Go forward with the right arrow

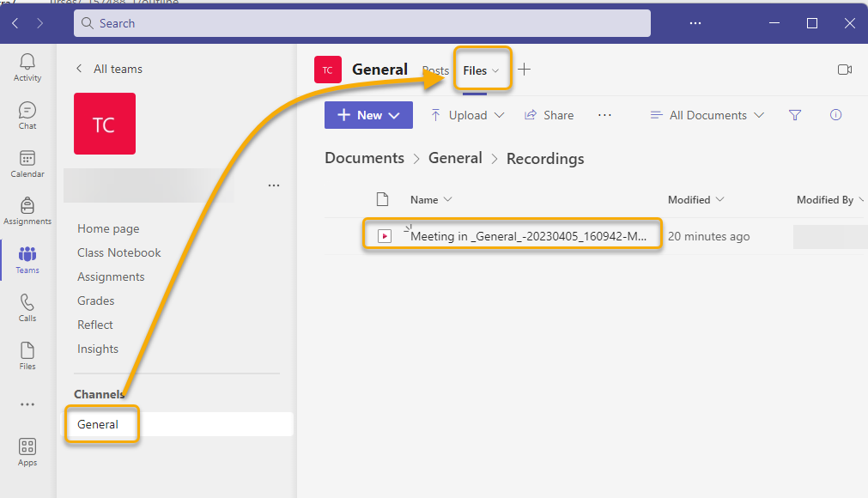[x=39, y=23]
